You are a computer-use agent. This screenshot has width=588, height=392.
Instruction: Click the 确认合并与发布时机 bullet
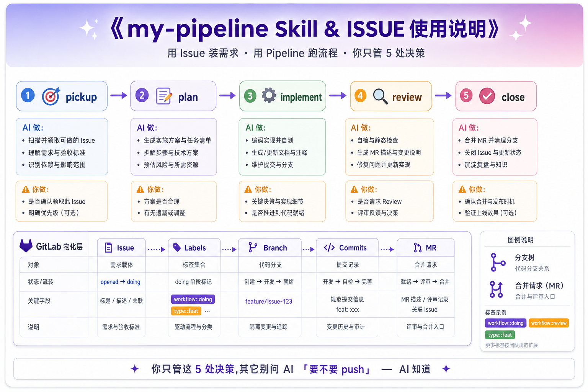490,201
